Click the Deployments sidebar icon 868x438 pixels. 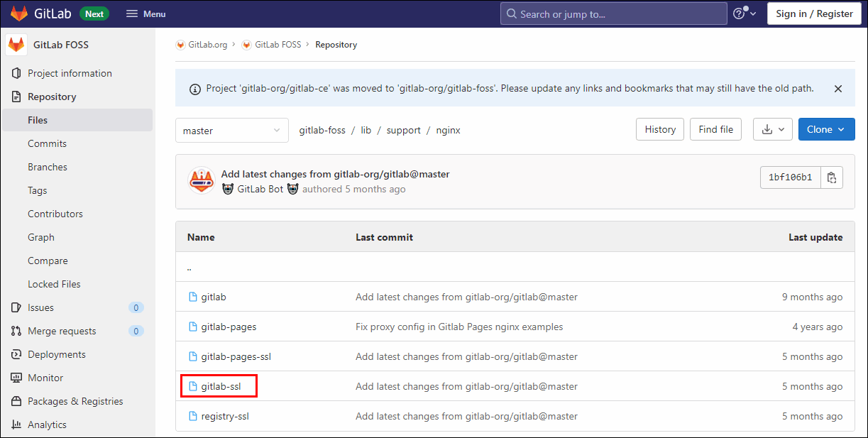click(16, 354)
